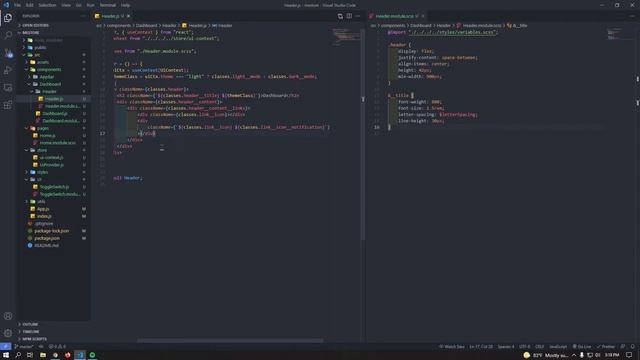Open the Run menu
640x360 pixels.
point(91,5)
